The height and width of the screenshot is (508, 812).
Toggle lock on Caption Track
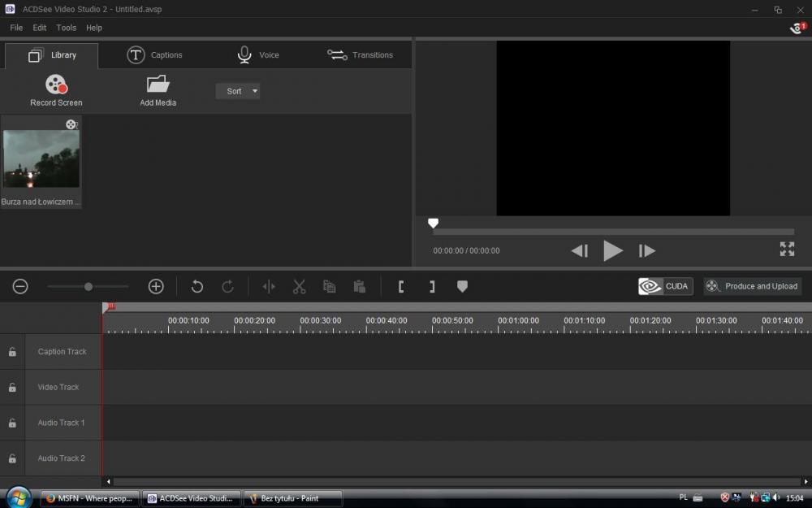[x=12, y=352]
